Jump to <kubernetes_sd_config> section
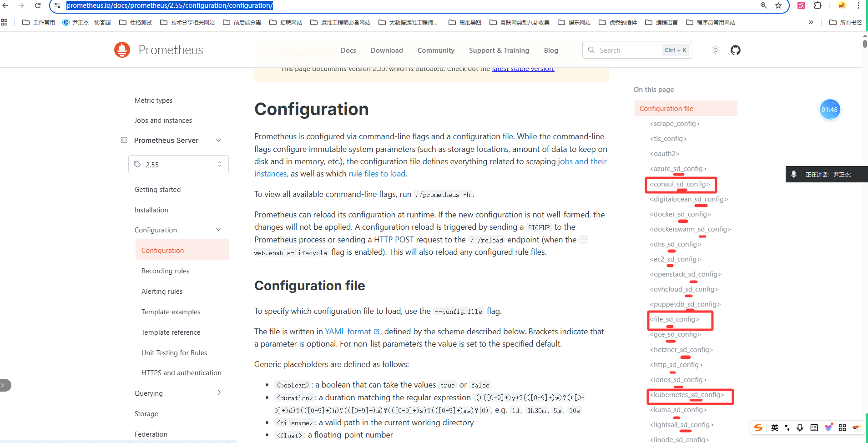This screenshot has width=868, height=443. (687, 395)
